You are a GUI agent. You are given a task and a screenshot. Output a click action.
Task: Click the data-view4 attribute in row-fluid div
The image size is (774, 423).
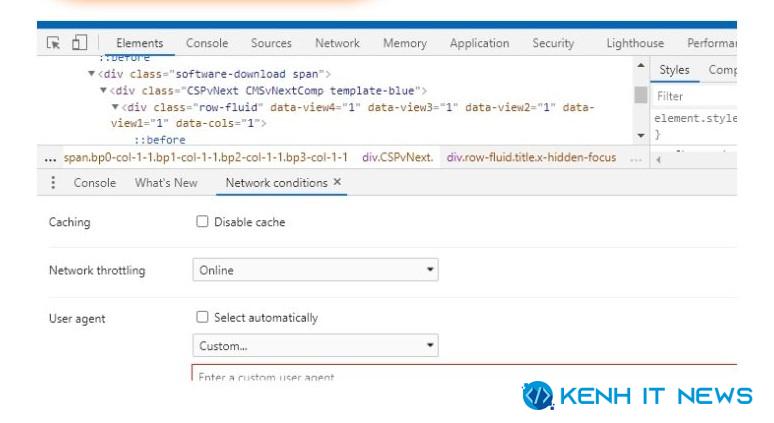315,107
